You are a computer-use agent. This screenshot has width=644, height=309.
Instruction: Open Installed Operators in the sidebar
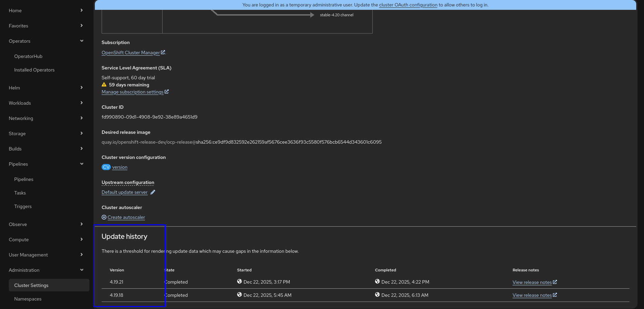pos(34,70)
